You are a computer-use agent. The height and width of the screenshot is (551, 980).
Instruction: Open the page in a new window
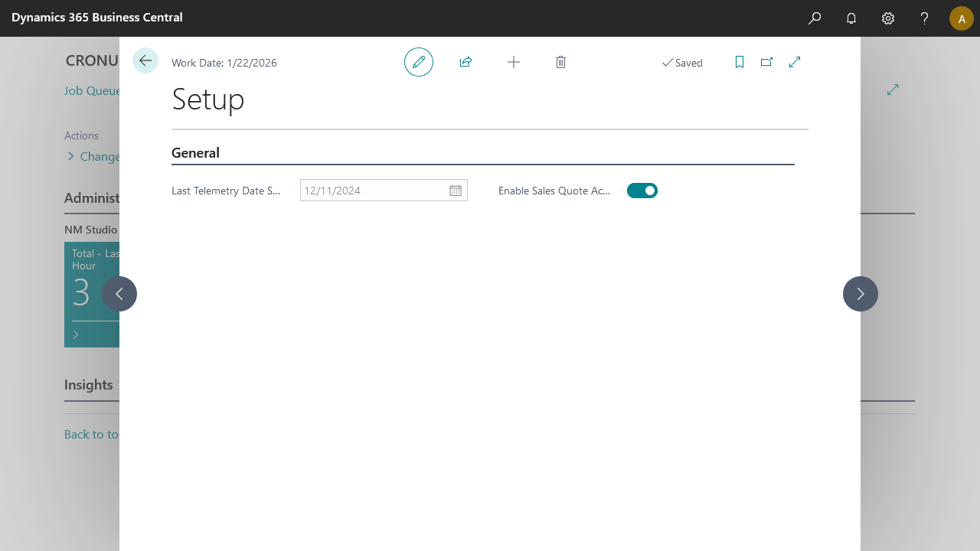pyautogui.click(x=767, y=62)
